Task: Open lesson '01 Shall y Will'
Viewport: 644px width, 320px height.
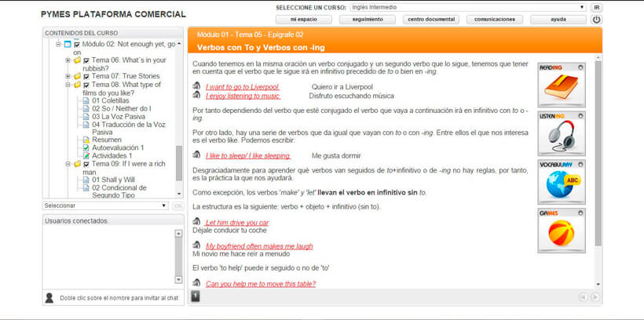Action: point(113,180)
